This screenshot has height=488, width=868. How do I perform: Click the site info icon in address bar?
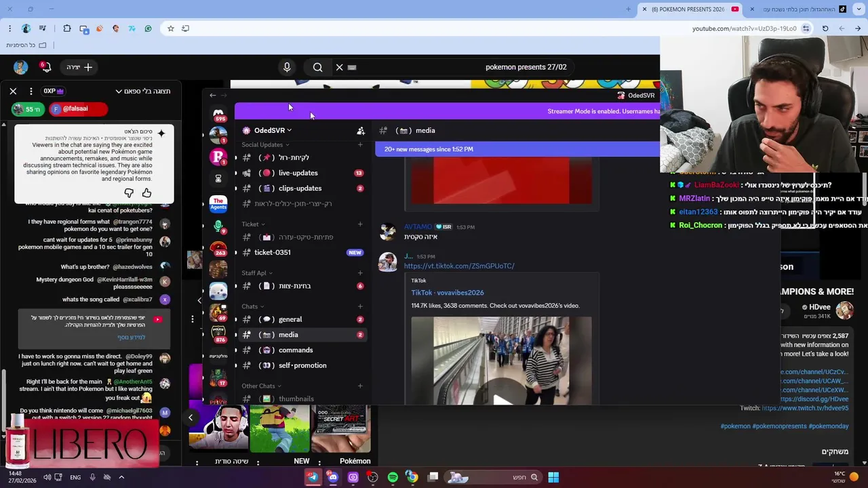coord(806,28)
